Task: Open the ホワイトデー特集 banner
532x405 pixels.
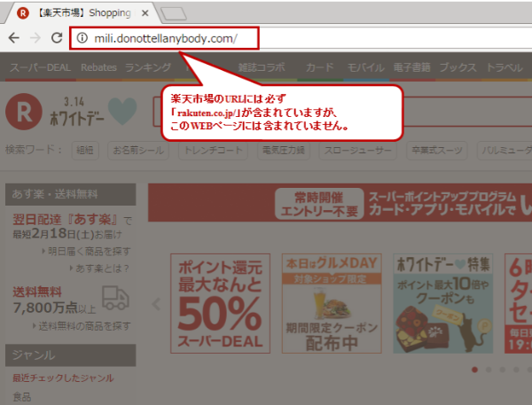Action: point(442,304)
